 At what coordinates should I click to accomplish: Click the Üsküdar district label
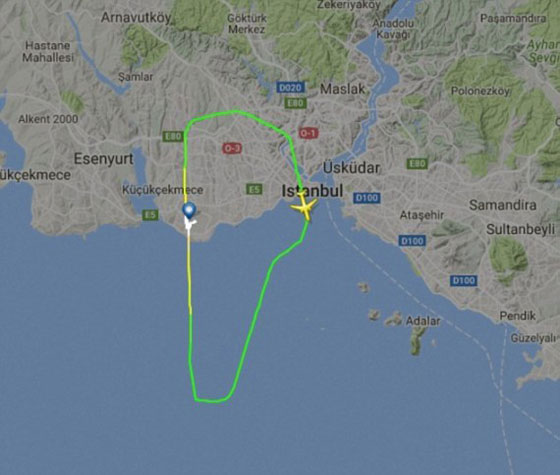(351, 168)
